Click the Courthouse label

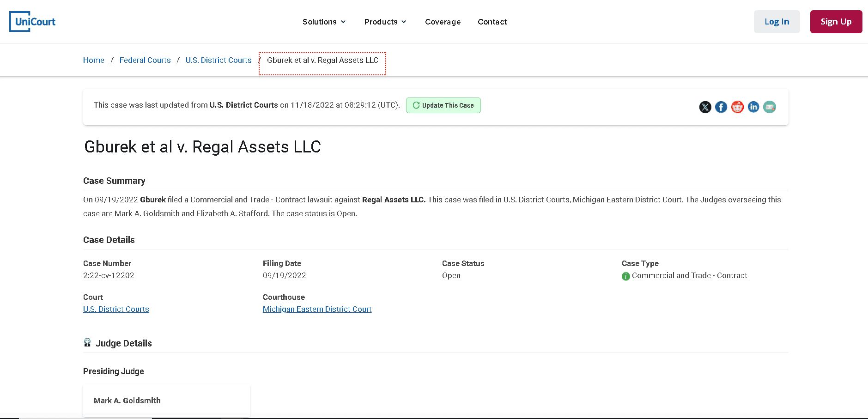(x=284, y=297)
